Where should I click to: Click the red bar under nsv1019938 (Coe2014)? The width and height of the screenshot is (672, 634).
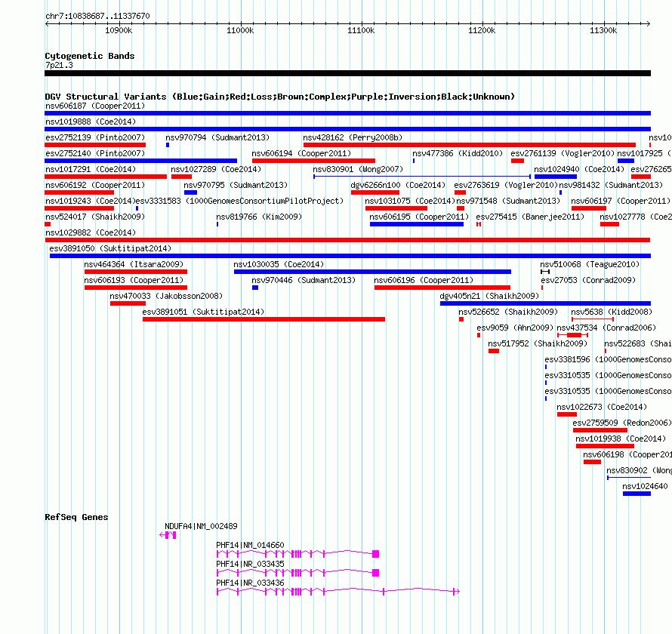(605, 446)
